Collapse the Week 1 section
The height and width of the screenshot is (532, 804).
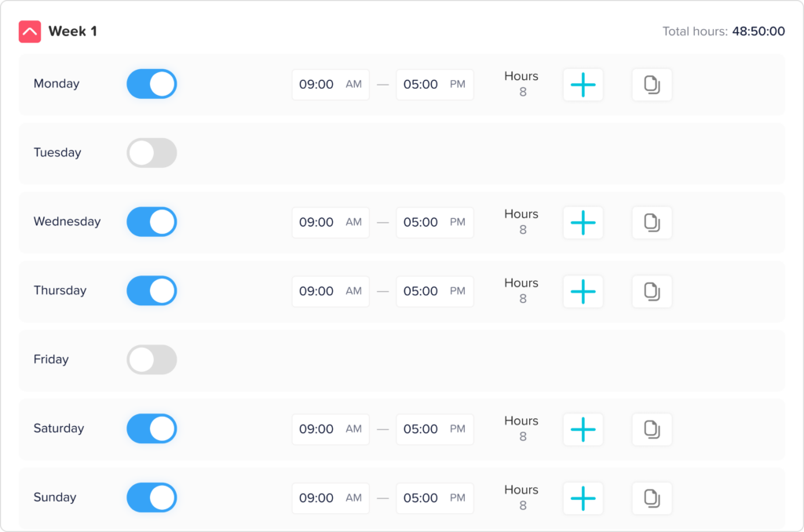click(x=30, y=31)
